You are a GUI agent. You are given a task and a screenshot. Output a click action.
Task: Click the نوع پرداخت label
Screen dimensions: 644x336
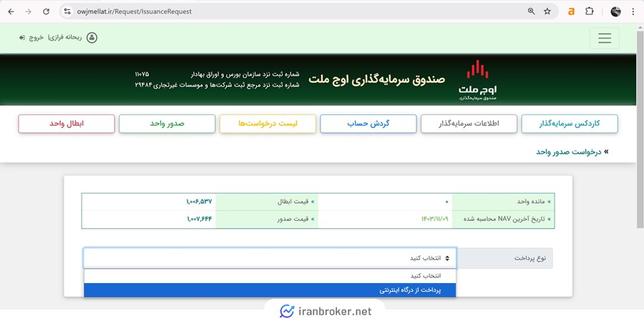click(530, 258)
